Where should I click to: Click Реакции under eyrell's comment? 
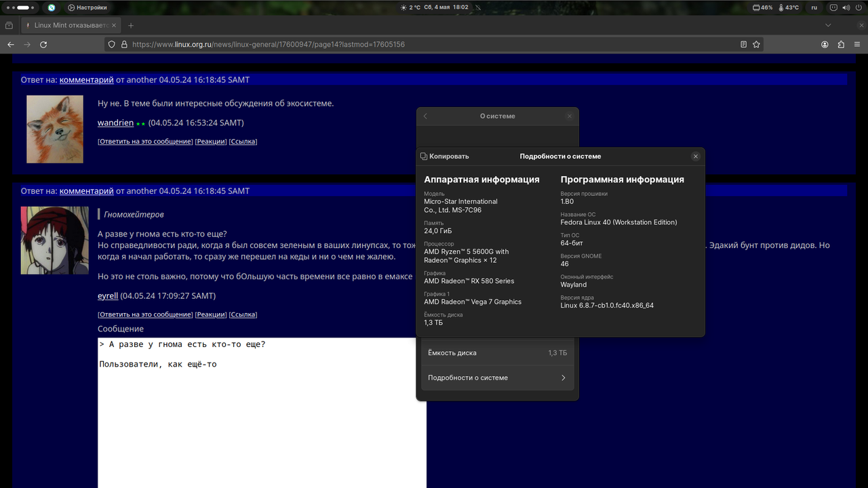click(x=211, y=314)
